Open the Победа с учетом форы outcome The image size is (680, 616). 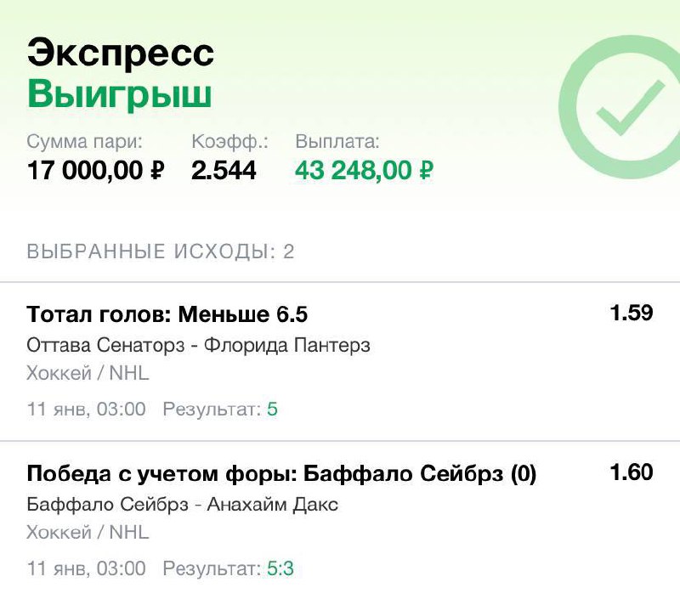coord(281,474)
